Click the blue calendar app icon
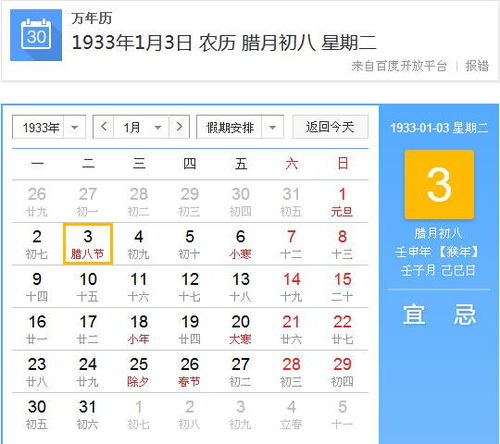500x444 pixels. click(36, 35)
